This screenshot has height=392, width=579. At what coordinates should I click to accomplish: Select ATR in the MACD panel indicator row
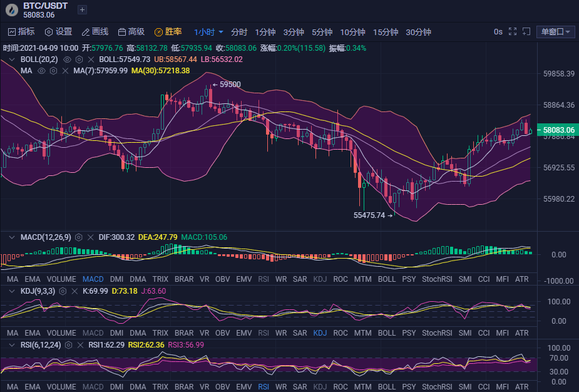pyautogui.click(x=522, y=279)
